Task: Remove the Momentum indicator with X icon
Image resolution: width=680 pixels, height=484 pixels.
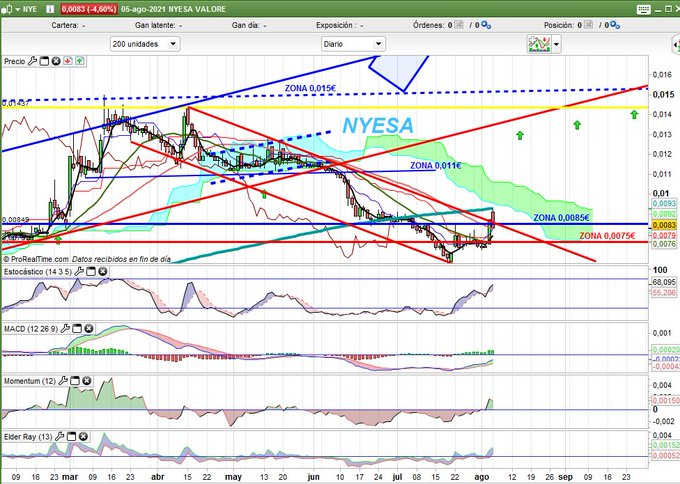Action: point(86,381)
